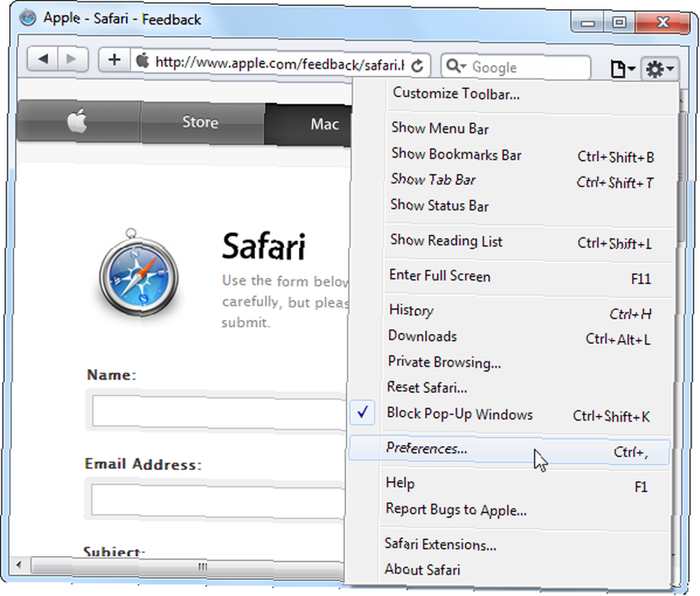Open the Store tab in site navigation
Screen dimensions: 700x596
click(202, 122)
